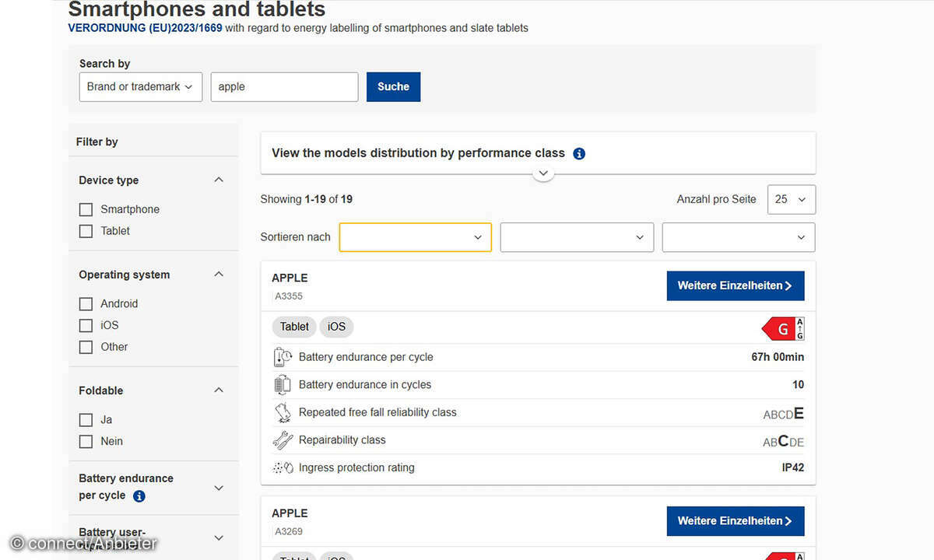Viewport: 934px width, 560px height.
Task: Click the Filter by heading
Action: (97, 142)
